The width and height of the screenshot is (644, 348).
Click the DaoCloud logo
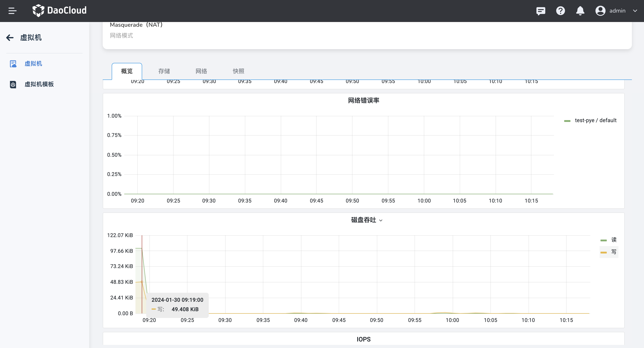(x=59, y=11)
